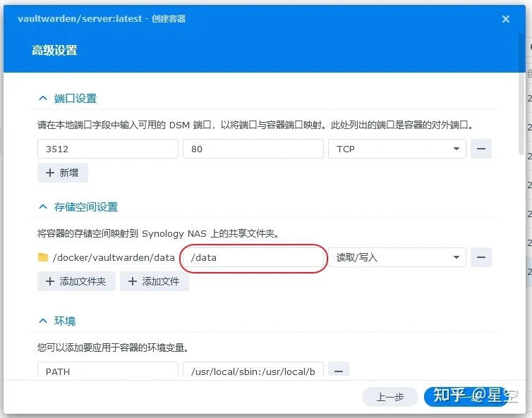Click the PATH variable name field
The width and height of the screenshot is (532, 418).
click(107, 370)
